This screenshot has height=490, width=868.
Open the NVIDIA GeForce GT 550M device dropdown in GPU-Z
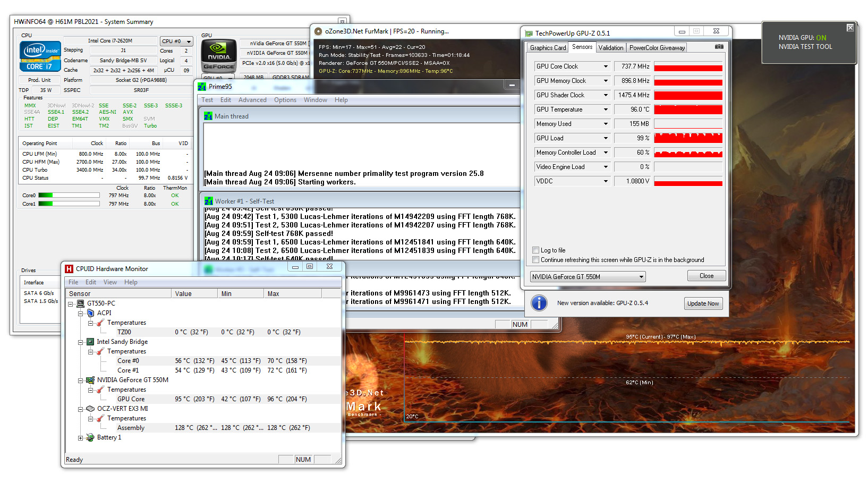pos(588,277)
